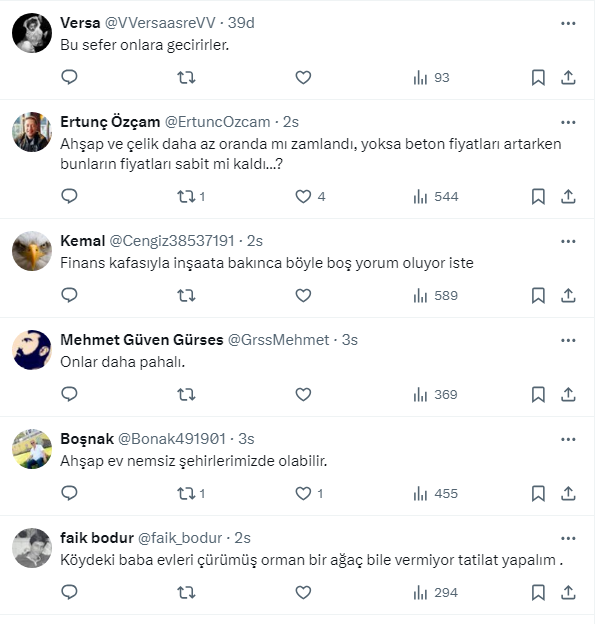Open more options on Kemal's tweet
Screen dimensions: 607x624
pyautogui.click(x=568, y=241)
